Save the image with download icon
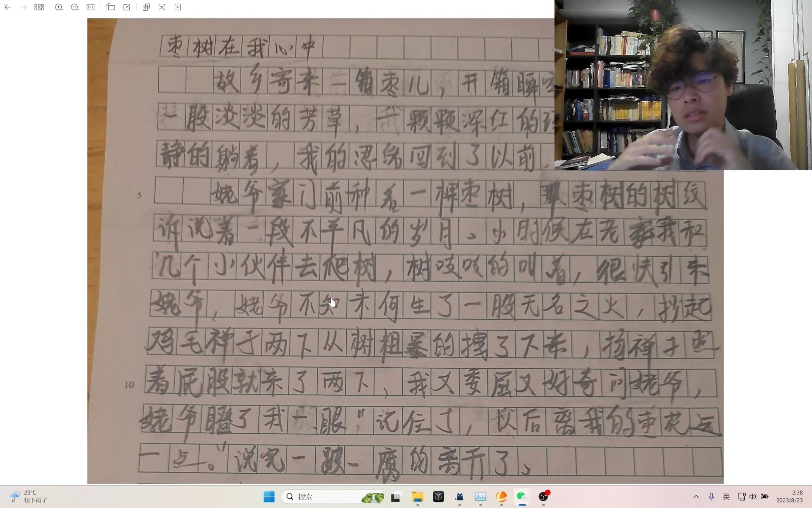Viewport: 812px width, 508px height. [x=178, y=7]
